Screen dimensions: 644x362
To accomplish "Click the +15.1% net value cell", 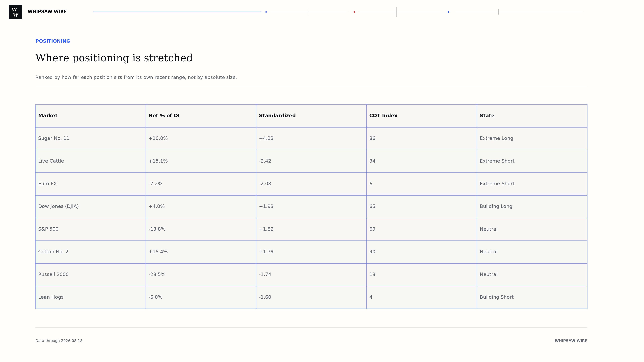I will point(201,161).
